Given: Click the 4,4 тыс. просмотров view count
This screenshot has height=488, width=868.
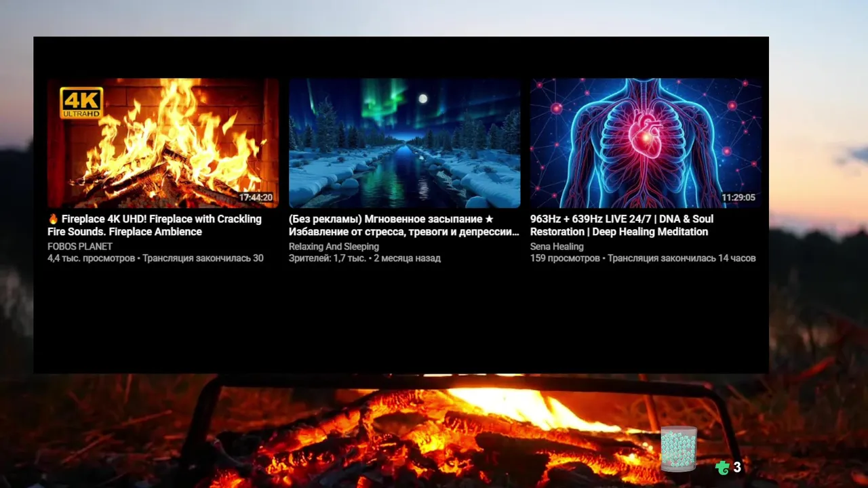Looking at the screenshot, I should (91, 258).
